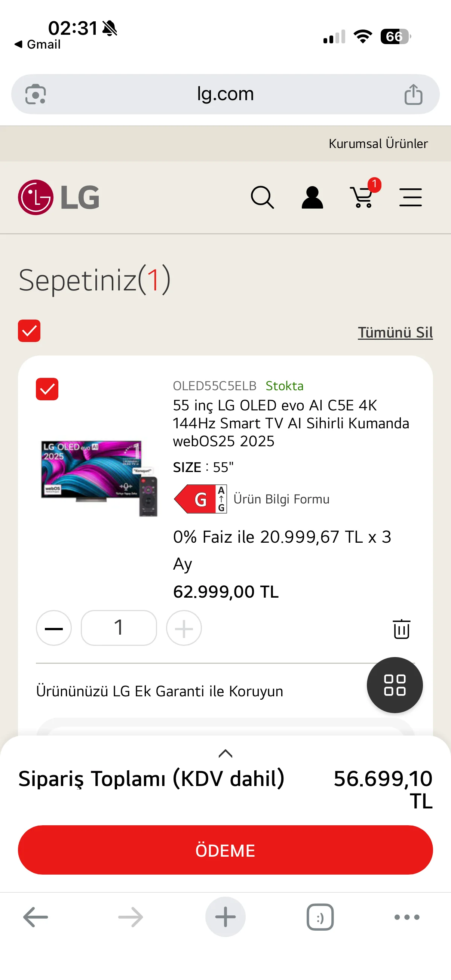Delete the TV using trash icon
This screenshot has height=980, width=451.
pos(401,629)
